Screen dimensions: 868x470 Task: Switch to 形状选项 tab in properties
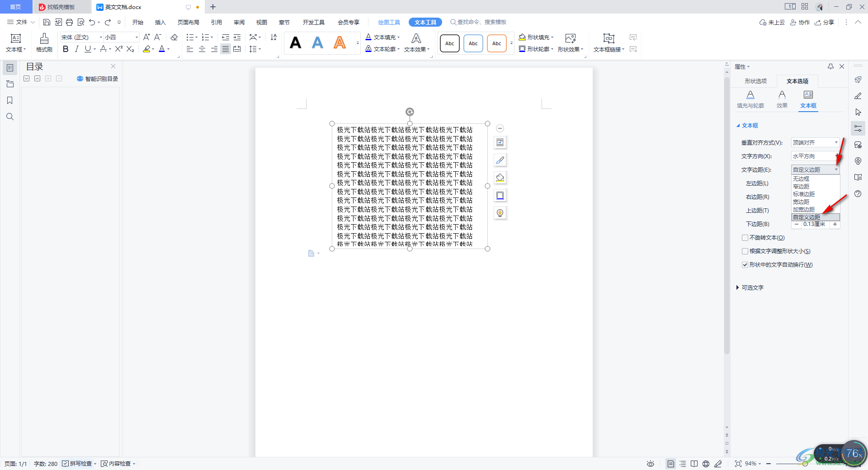tap(756, 81)
